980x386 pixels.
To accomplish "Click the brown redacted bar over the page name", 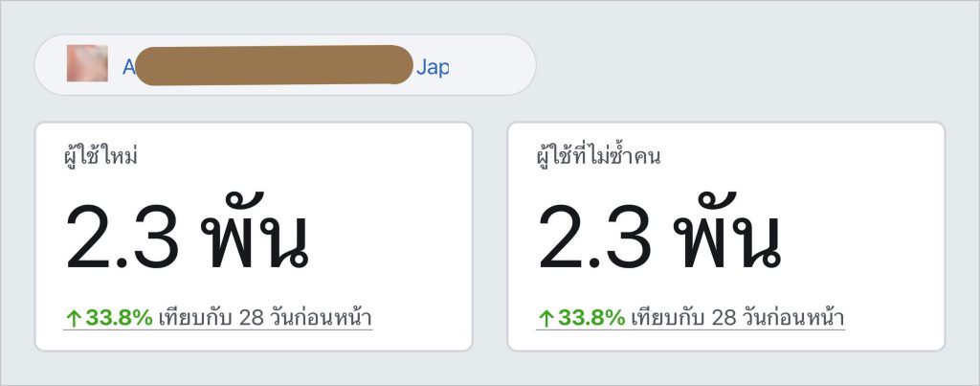I will pos(274,64).
